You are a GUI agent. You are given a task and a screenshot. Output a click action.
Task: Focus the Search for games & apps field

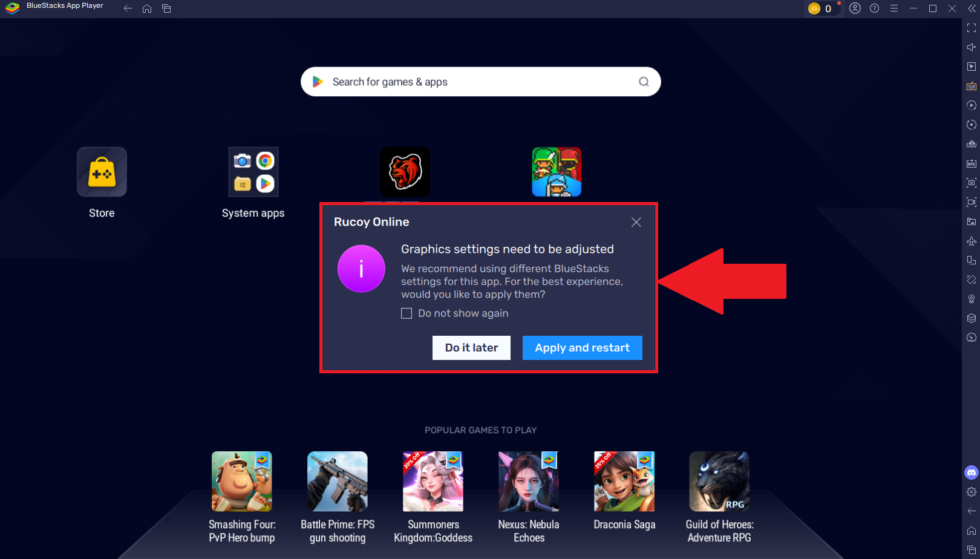pyautogui.click(x=480, y=82)
